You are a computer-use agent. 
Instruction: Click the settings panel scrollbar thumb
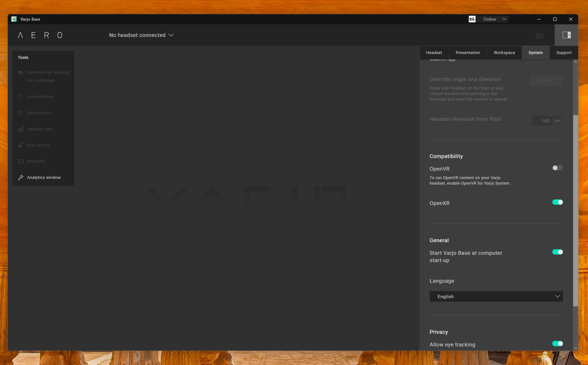click(575, 211)
